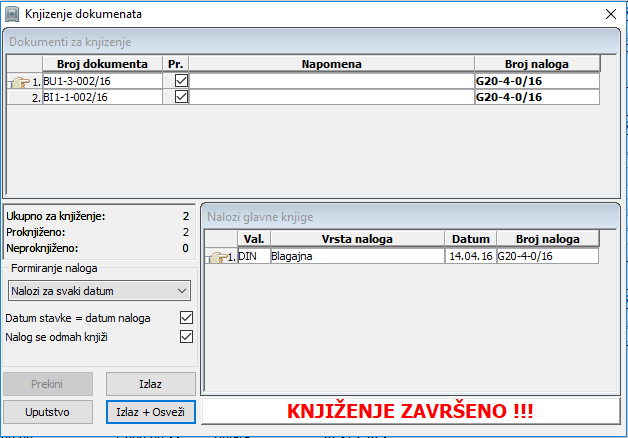Click Broj naloga header in Nalozi glavne knjige
Viewport: 628px width, 438px height.
pyautogui.click(x=548, y=239)
